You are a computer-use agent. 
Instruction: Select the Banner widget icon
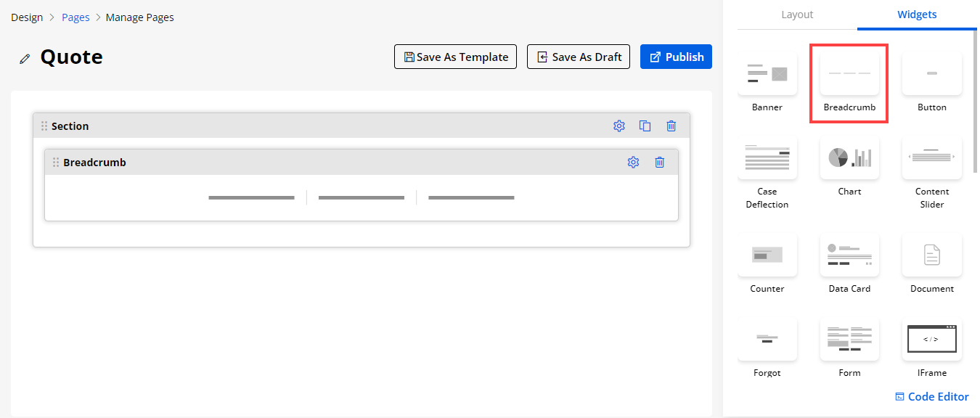pyautogui.click(x=767, y=74)
